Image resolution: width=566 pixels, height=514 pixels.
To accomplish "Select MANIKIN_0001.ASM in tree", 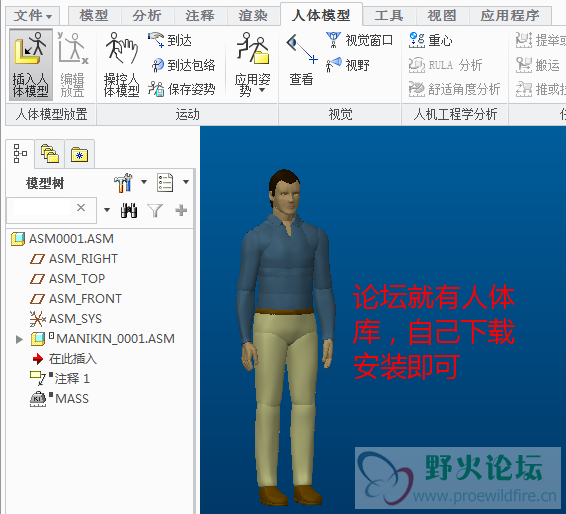I will click(103, 339).
